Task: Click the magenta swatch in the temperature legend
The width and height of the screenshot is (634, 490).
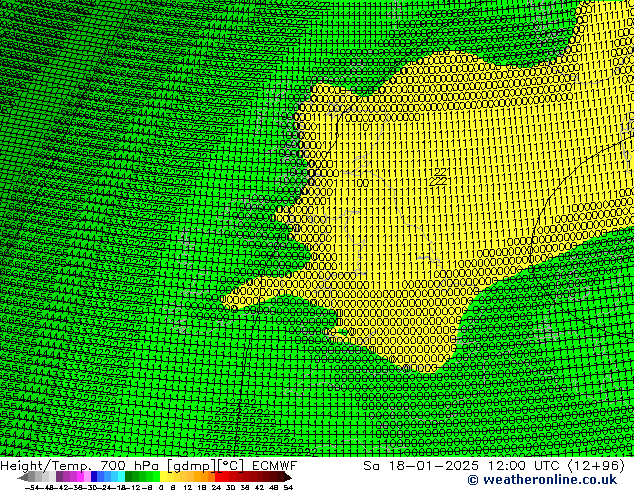Action: pyautogui.click(x=80, y=477)
